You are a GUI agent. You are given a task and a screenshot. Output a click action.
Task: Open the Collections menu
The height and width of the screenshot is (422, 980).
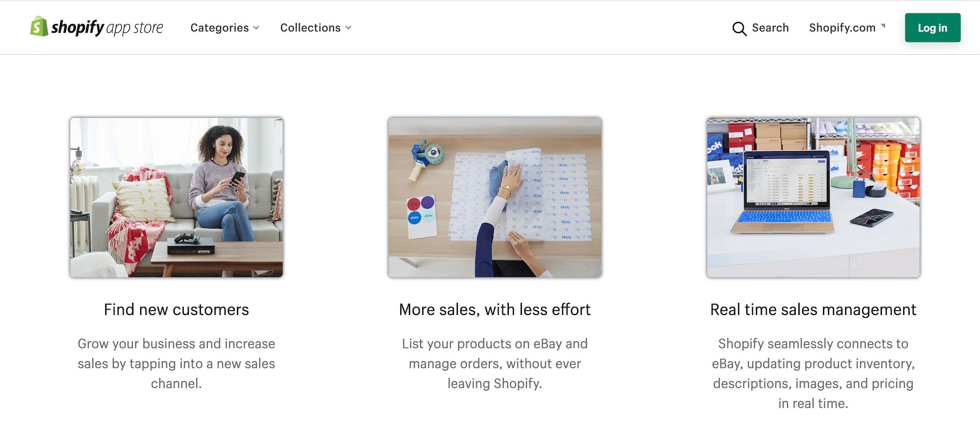[x=310, y=27]
